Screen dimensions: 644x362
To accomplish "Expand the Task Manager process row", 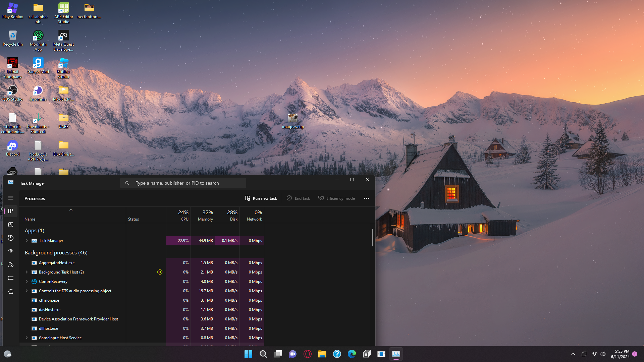I will coord(27,241).
